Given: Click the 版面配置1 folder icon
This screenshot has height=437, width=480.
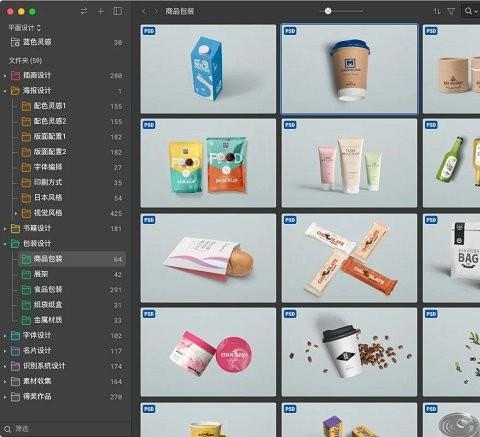Looking at the screenshot, I should (x=26, y=137).
